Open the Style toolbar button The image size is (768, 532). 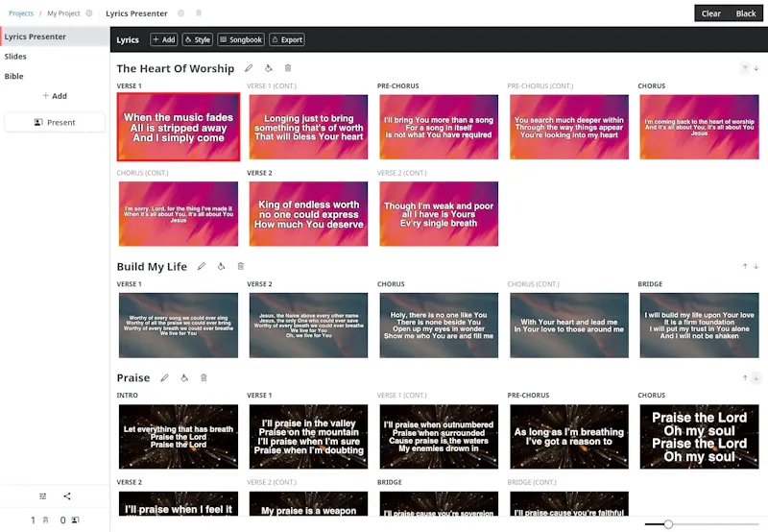coord(198,39)
